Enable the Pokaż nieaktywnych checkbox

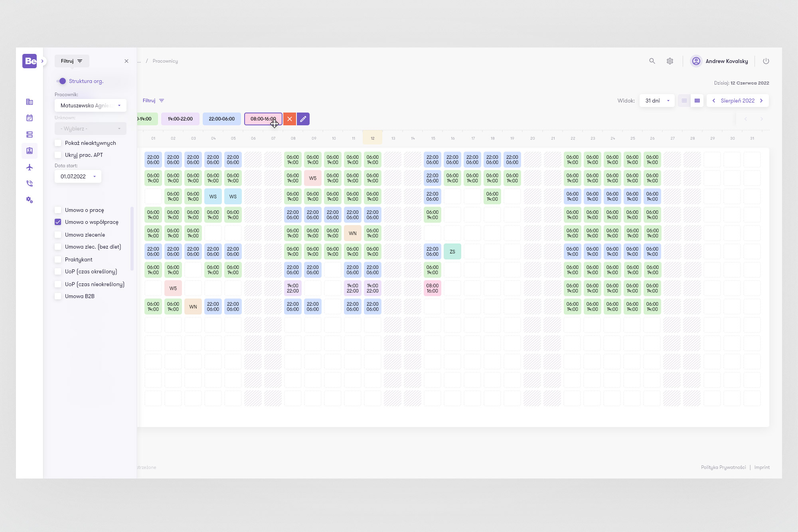(x=58, y=143)
